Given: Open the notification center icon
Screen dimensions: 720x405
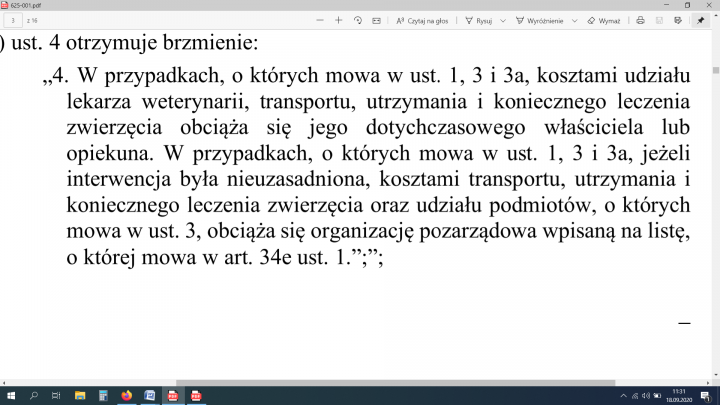Looking at the screenshot, I should point(706,396).
